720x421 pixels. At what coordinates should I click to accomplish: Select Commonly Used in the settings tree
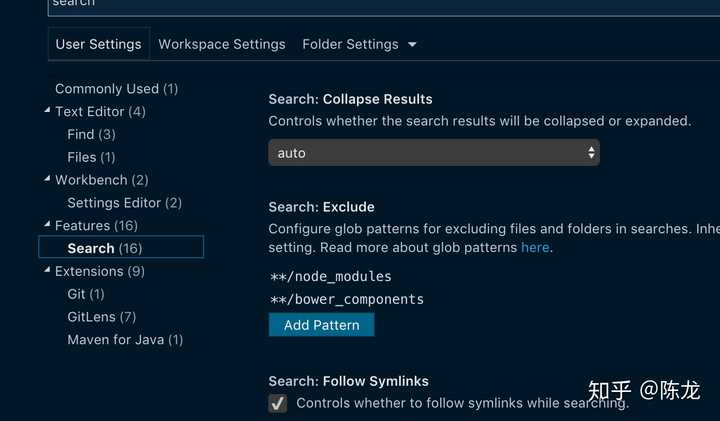pyautogui.click(x=116, y=89)
